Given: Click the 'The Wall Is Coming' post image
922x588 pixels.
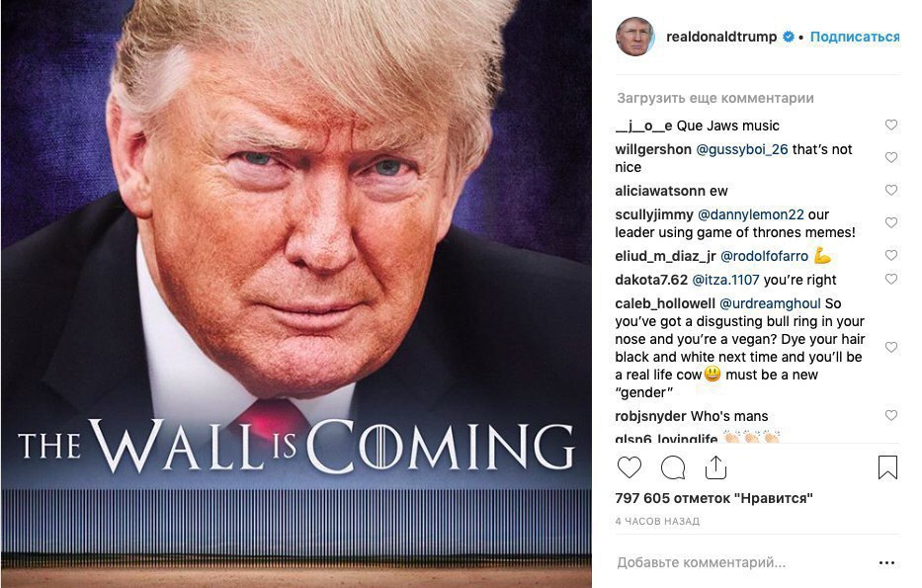Looking at the screenshot, I should point(296,294).
